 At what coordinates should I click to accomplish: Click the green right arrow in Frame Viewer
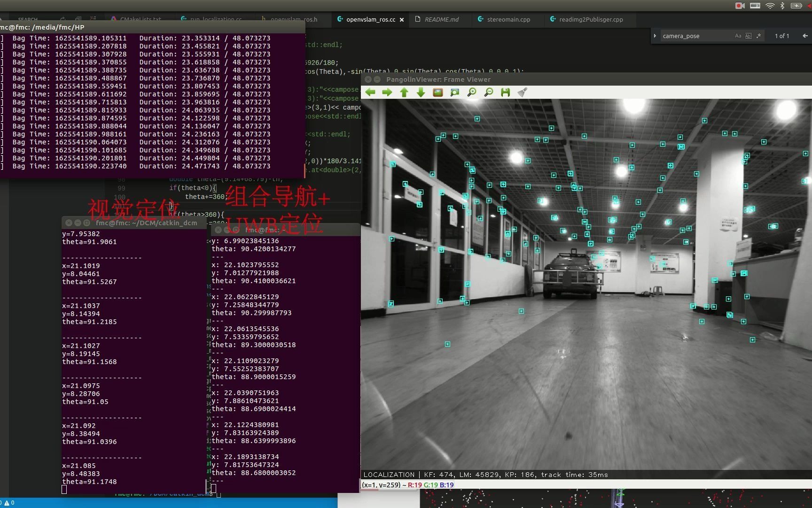coord(387,92)
